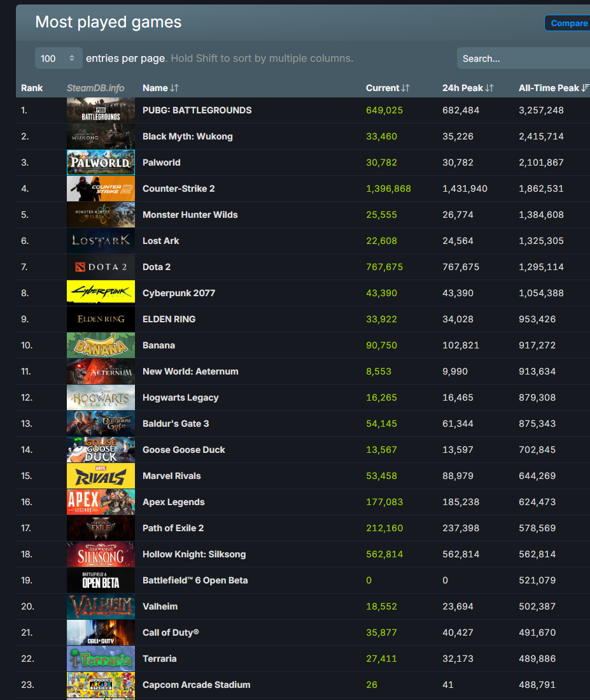Open the Battlefield 6 Open Beta thumbnail
This screenshot has width=590, height=700.
point(101,580)
